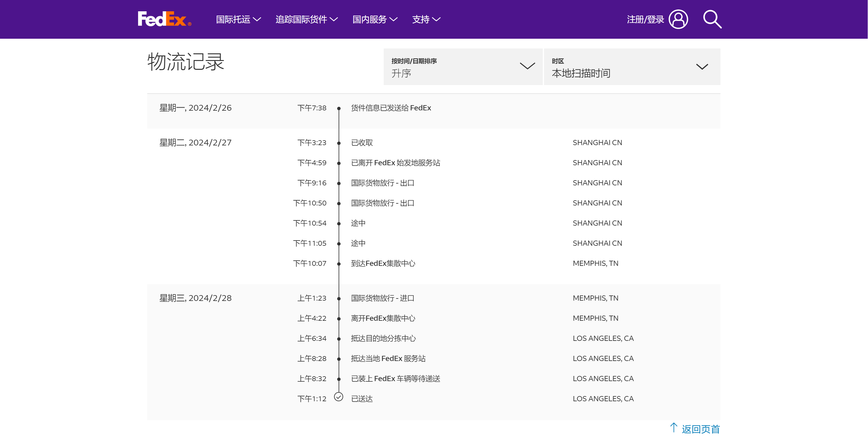Open the 追踪国际货件 menu
868x436 pixels.
pyautogui.click(x=307, y=20)
